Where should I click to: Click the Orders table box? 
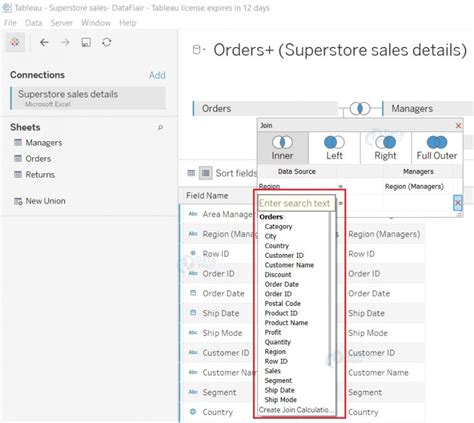click(x=265, y=109)
